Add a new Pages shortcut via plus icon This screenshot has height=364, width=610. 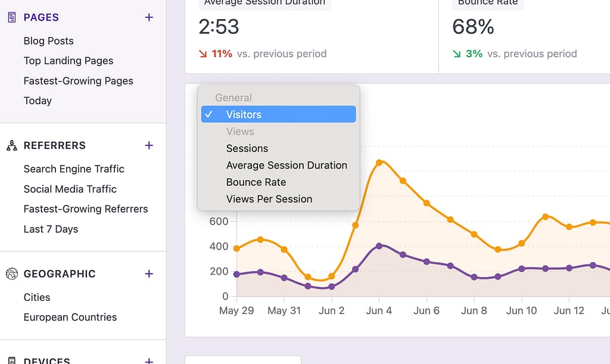[149, 17]
